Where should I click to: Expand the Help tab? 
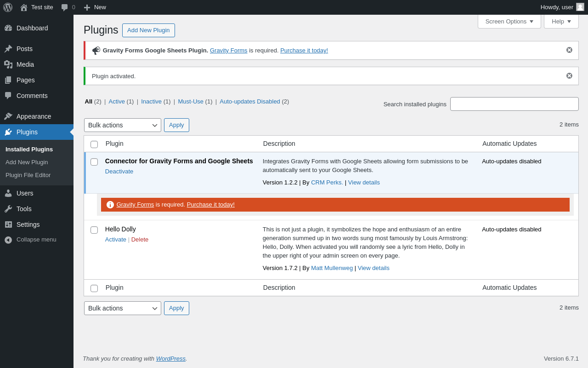(561, 21)
